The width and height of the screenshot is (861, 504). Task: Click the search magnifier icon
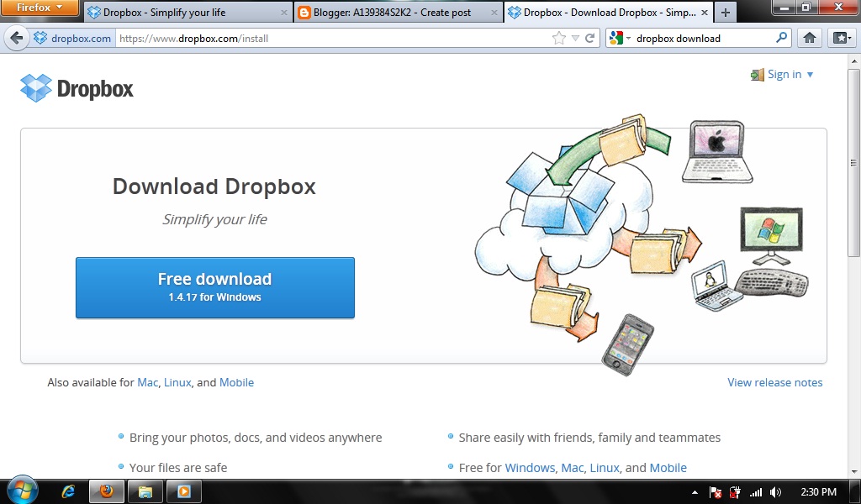tap(781, 38)
